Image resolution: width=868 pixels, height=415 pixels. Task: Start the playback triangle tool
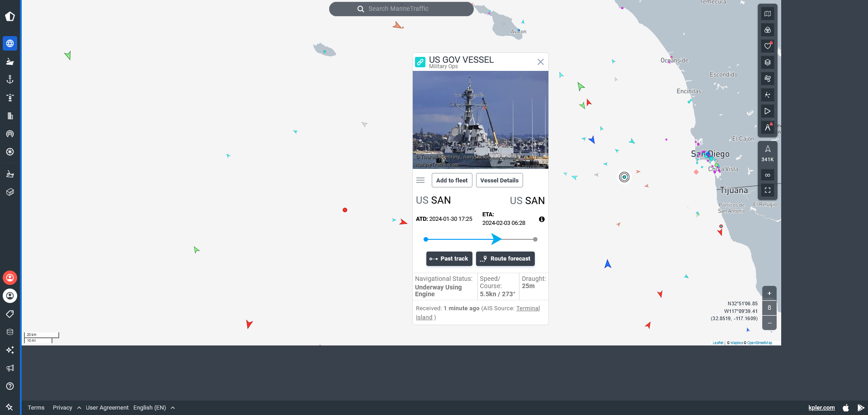coord(768,111)
